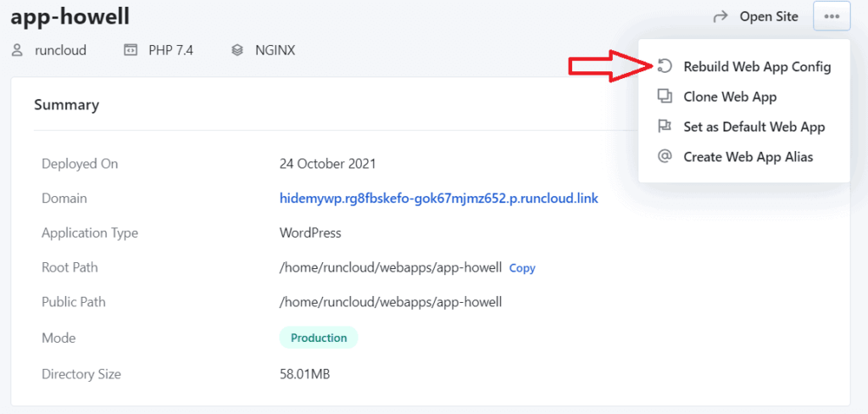Click the Set as Default flag icon
Screen dimensions: 868x414
pos(665,126)
